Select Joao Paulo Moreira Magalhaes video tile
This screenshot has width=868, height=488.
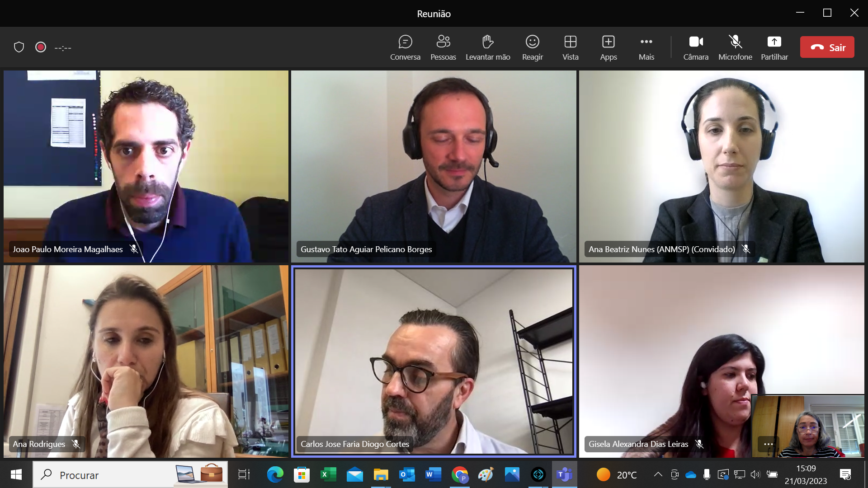[146, 166]
